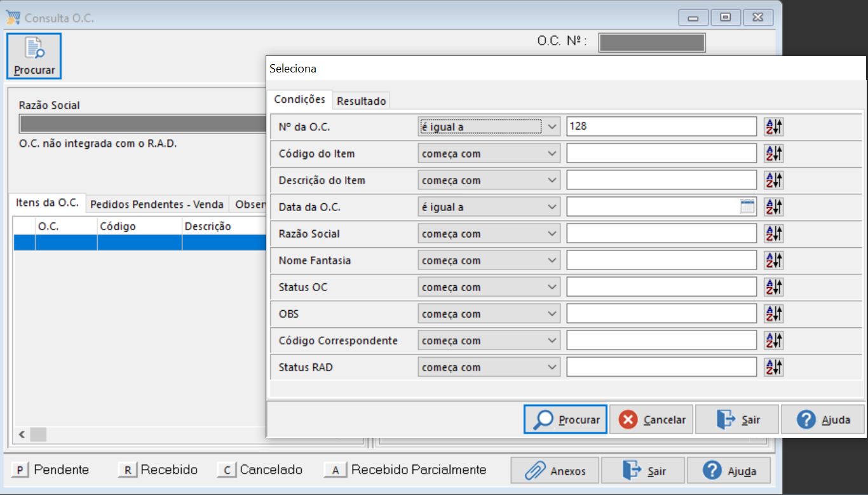Click Procurar toolbar button in Consulta O.C.

[x=34, y=56]
